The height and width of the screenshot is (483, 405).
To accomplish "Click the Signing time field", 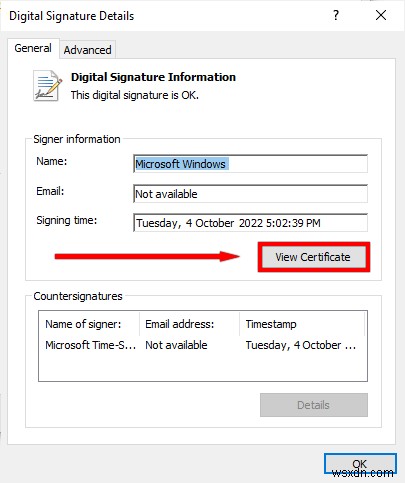I will pos(250,223).
